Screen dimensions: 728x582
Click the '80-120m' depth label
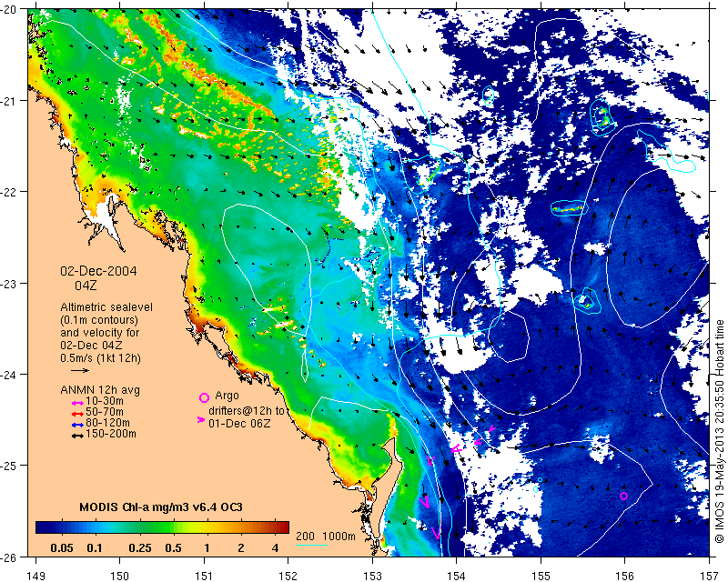click(x=107, y=423)
